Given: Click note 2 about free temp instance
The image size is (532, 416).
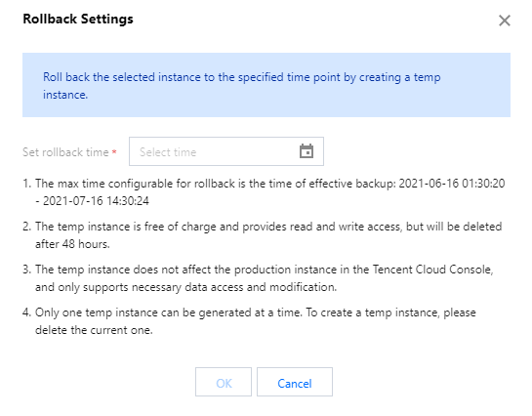Looking at the screenshot, I should click(x=263, y=235).
